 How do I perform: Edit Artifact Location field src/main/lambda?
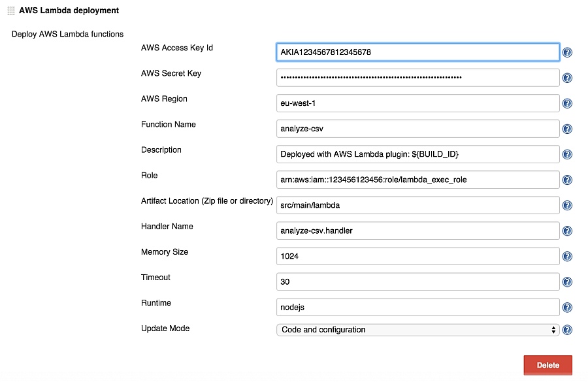click(417, 205)
